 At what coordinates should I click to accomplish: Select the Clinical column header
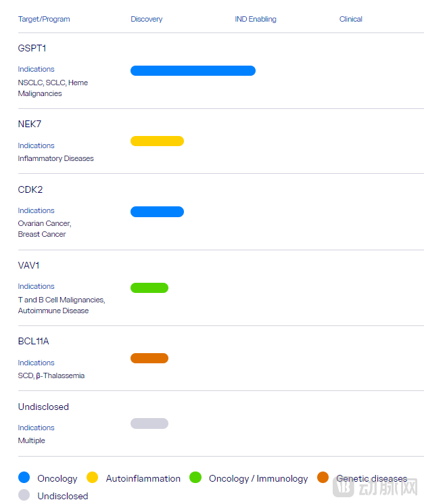[x=351, y=19]
